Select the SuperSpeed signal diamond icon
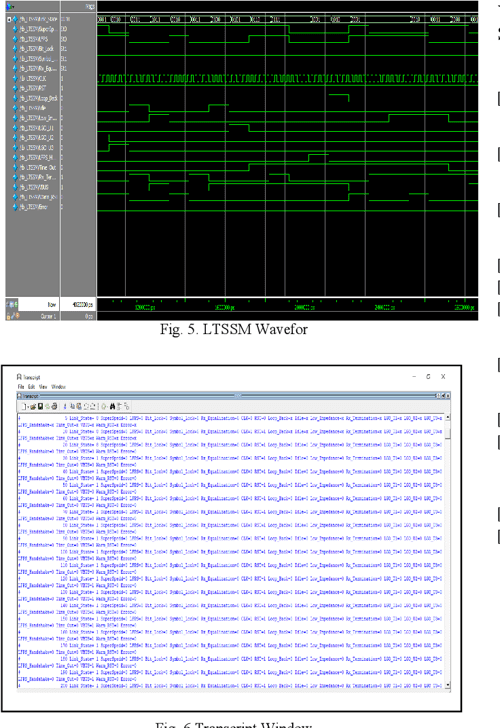Image resolution: width=500 pixels, height=728 pixels. (x=15, y=29)
